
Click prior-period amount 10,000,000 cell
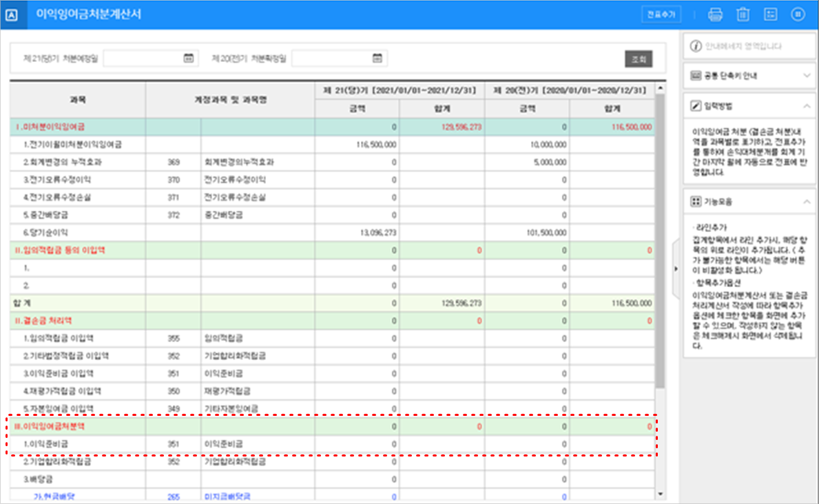pos(527,145)
